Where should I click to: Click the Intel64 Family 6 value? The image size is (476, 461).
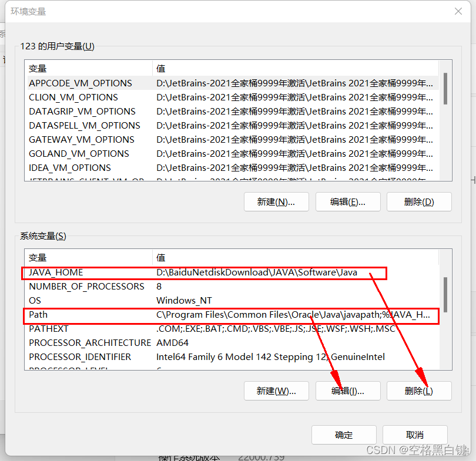270,357
